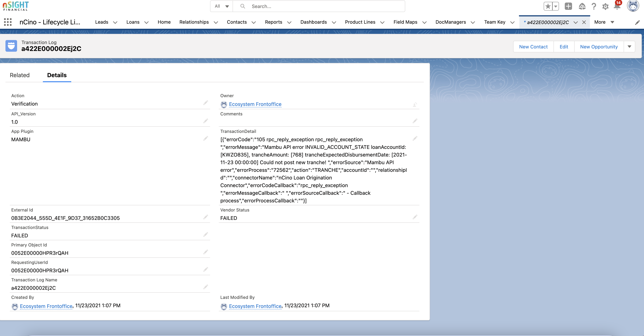Click the global add new record plus icon
This screenshot has height=336, width=644.
pos(568,6)
